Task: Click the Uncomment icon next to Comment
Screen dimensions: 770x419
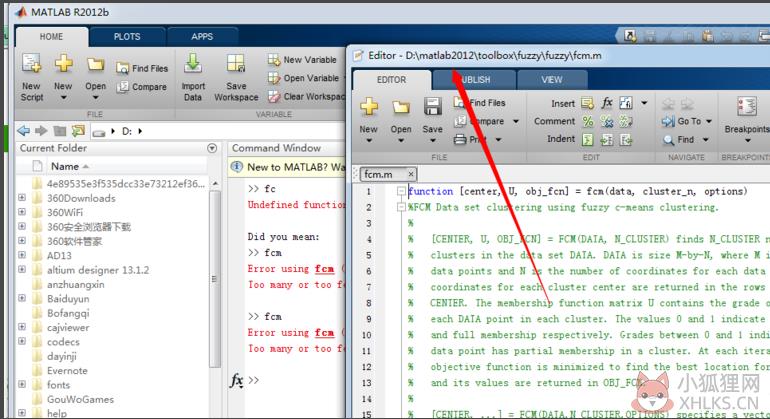Action: 607,121
